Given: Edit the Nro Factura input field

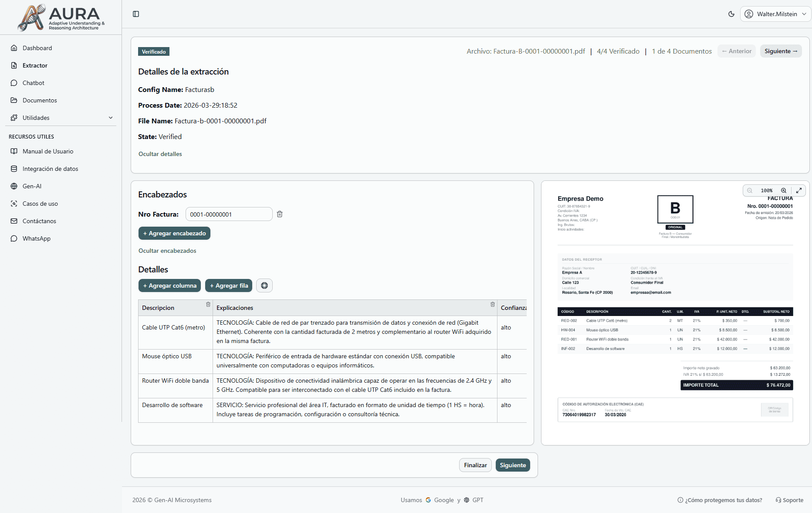Looking at the screenshot, I should (229, 214).
